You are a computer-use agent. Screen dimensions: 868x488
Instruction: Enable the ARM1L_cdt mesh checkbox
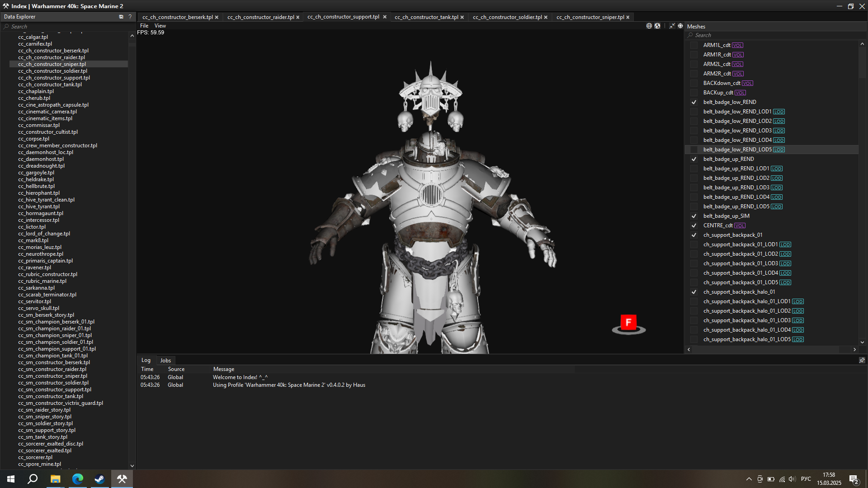tap(694, 45)
